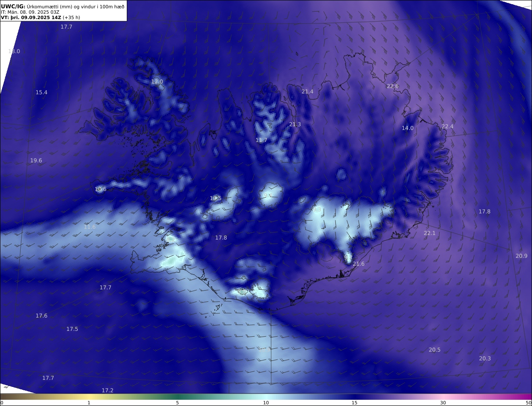Click the 17.5 map value

(72, 329)
